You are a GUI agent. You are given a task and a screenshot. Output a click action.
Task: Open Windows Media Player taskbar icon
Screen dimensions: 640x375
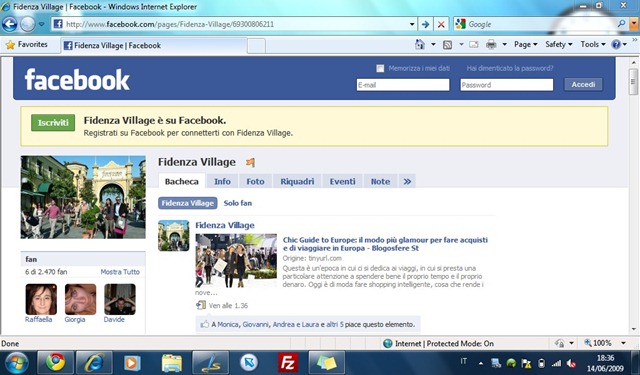click(x=132, y=362)
